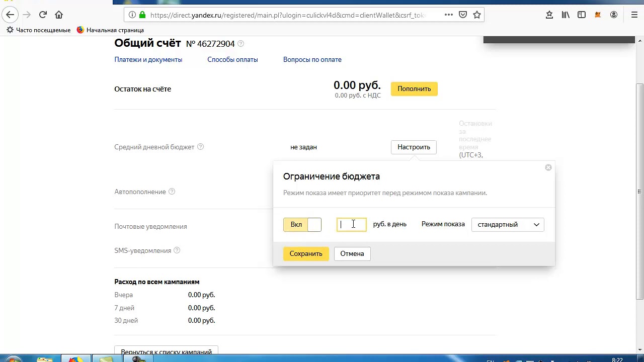Image resolution: width=644 pixels, height=362 pixels.
Task: Go to the browser home page
Action: point(59,15)
